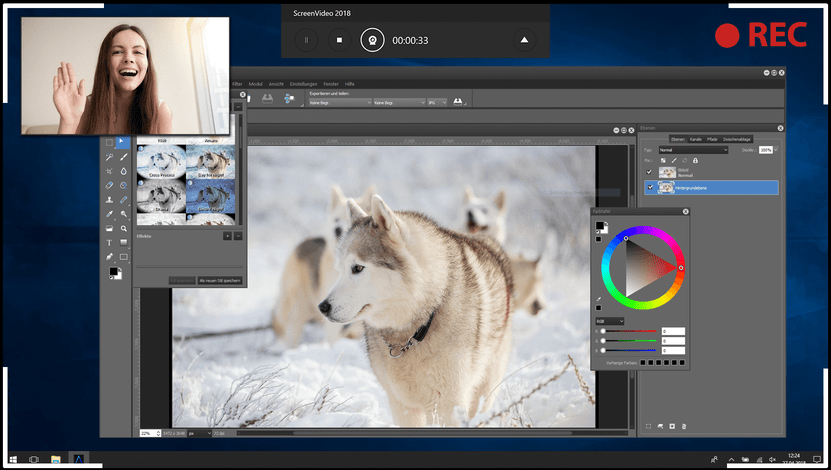Screen dimensions: 831x470
Task: Select the crop tool
Action: pyautogui.click(x=109, y=171)
